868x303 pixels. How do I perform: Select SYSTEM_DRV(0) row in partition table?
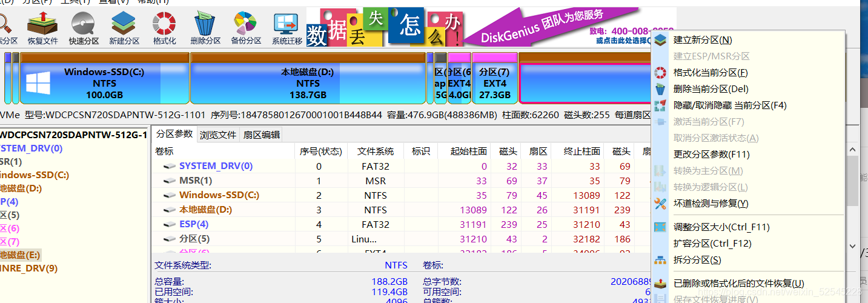[400, 166]
